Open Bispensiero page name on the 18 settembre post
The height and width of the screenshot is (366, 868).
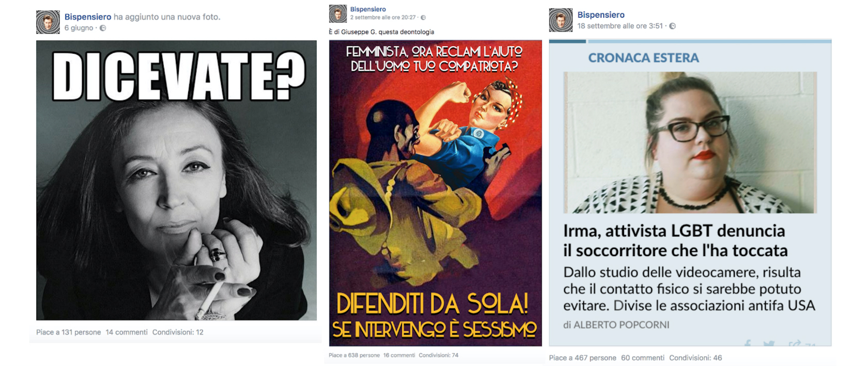point(601,14)
